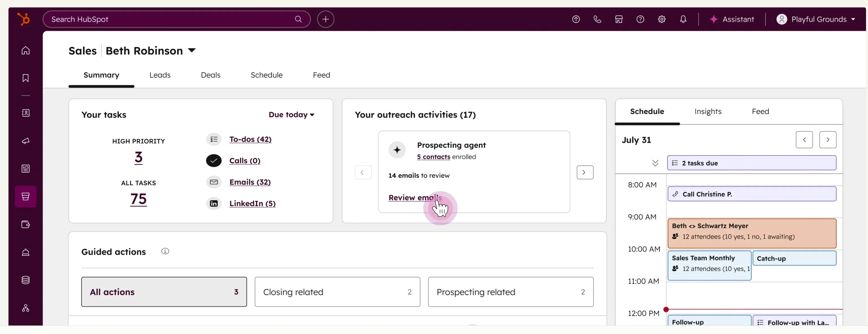Select Insights tab in right panel

(708, 111)
